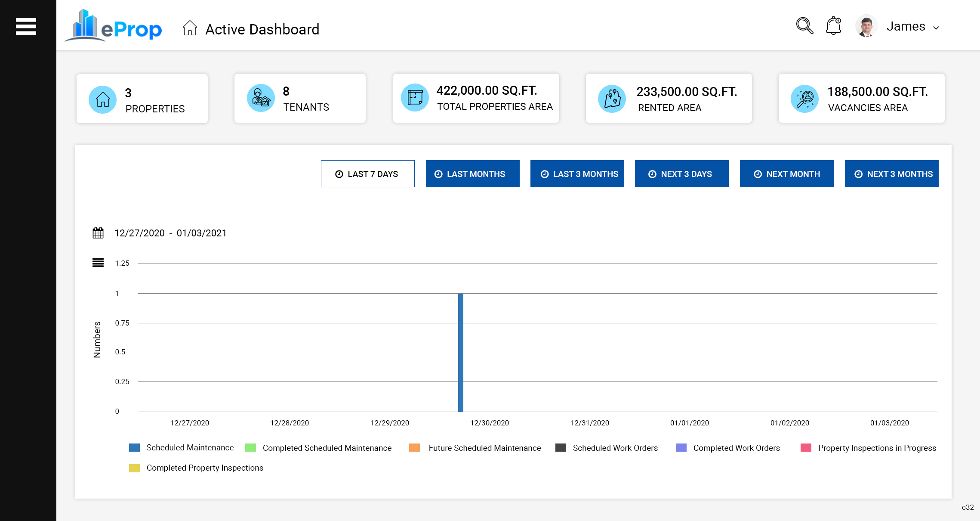Viewport: 980px width, 521px height.
Task: Open the chart context menu icon
Action: click(x=98, y=263)
